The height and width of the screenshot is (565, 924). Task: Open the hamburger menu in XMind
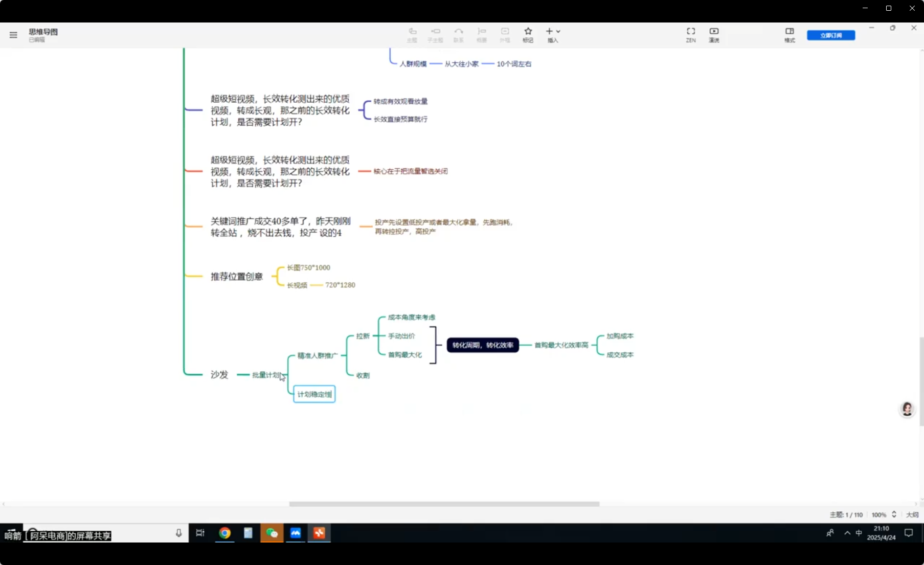[x=13, y=35]
